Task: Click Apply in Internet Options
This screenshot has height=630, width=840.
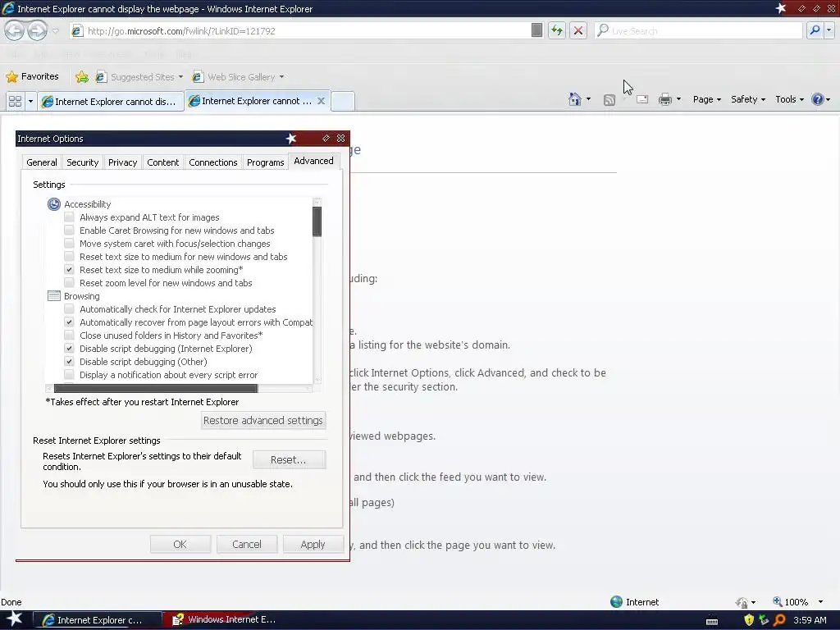Action: 313,545
